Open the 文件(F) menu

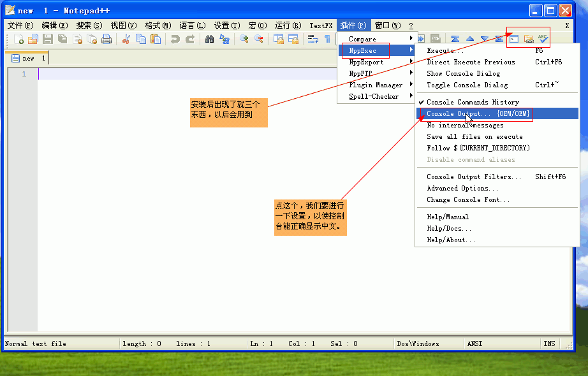(20, 25)
